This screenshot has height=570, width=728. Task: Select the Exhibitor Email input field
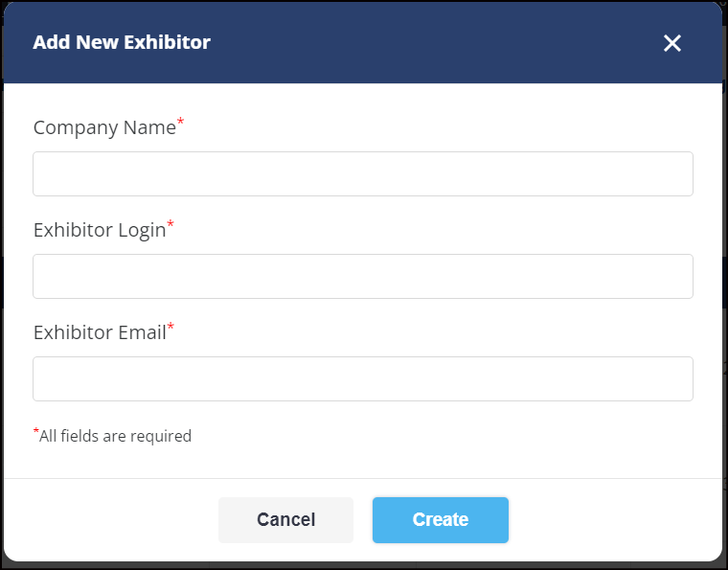click(x=363, y=378)
